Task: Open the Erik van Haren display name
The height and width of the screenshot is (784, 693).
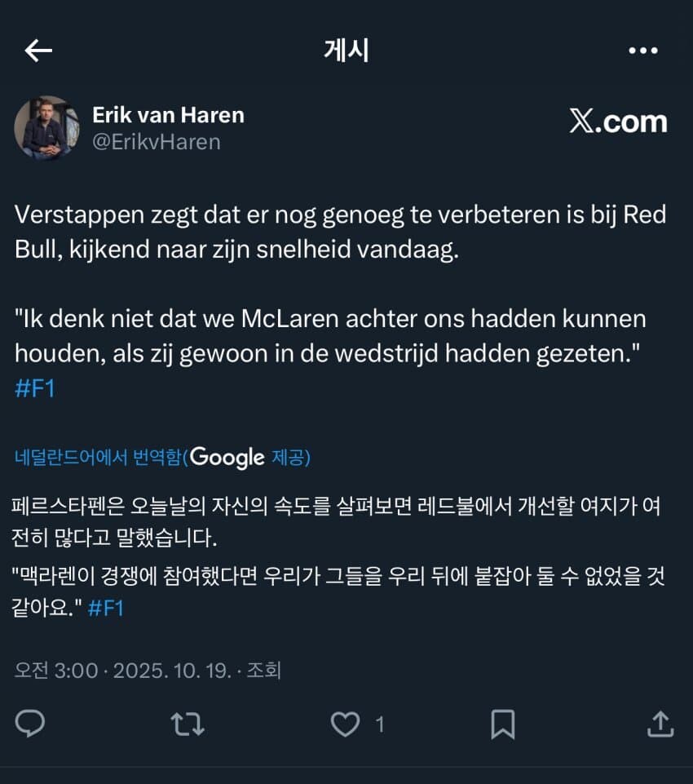Action: pyautogui.click(x=169, y=115)
